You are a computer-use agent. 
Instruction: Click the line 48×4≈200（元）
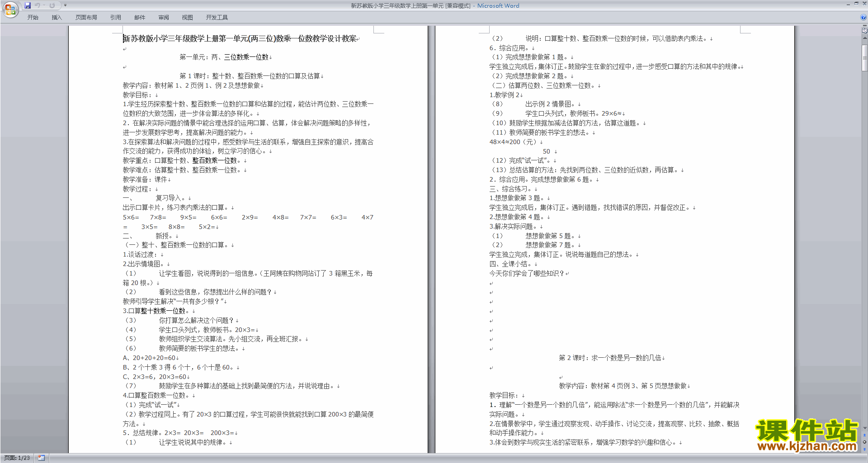point(514,142)
